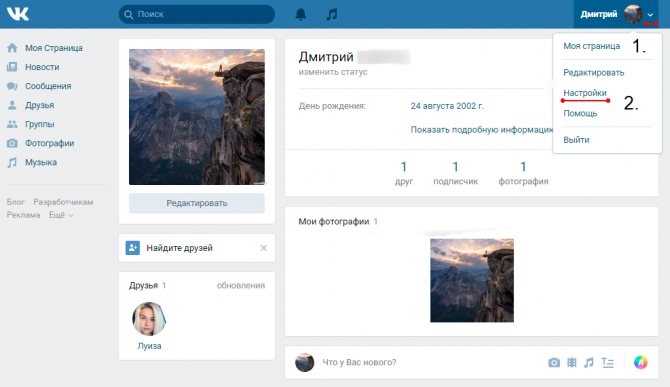This screenshot has height=387, width=670.
Task: Click the Блог footer link
Action: click(x=15, y=202)
